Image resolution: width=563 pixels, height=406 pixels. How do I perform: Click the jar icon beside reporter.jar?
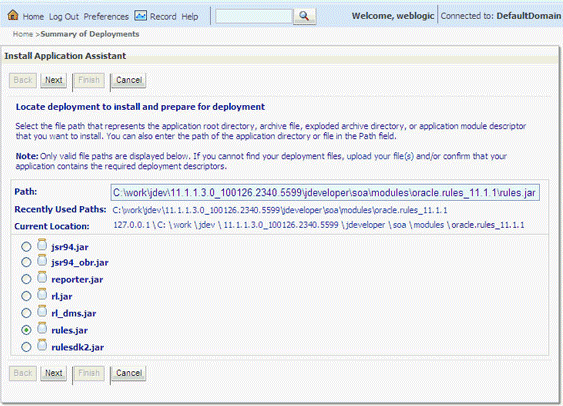click(x=42, y=277)
